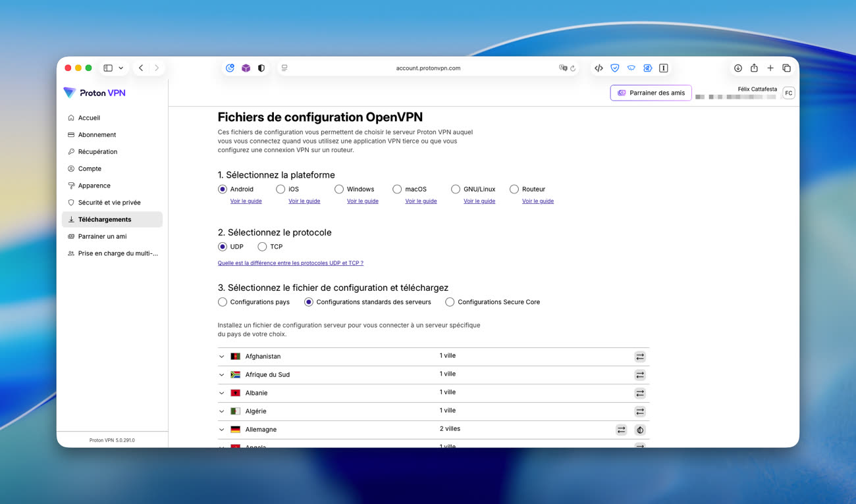Image resolution: width=856 pixels, height=504 pixels.
Task: Expand the Albanie country row
Action: pyautogui.click(x=222, y=393)
